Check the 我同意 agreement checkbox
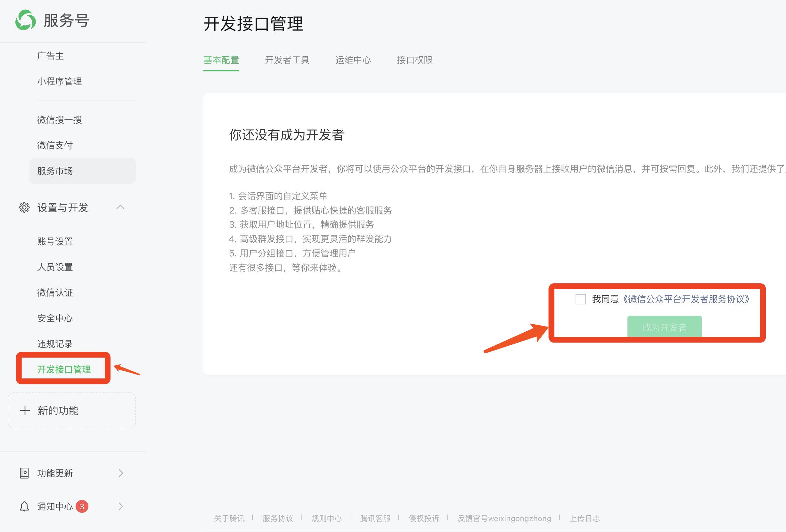786x532 pixels. [x=580, y=299]
